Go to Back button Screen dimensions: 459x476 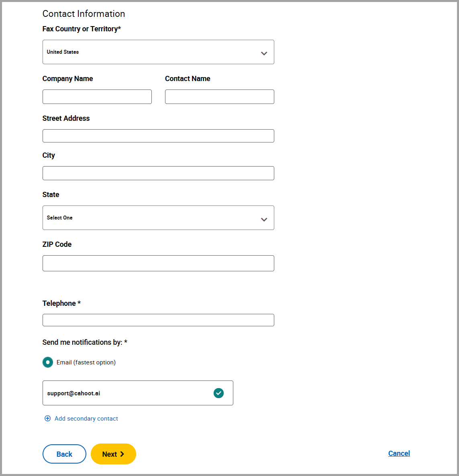point(64,454)
